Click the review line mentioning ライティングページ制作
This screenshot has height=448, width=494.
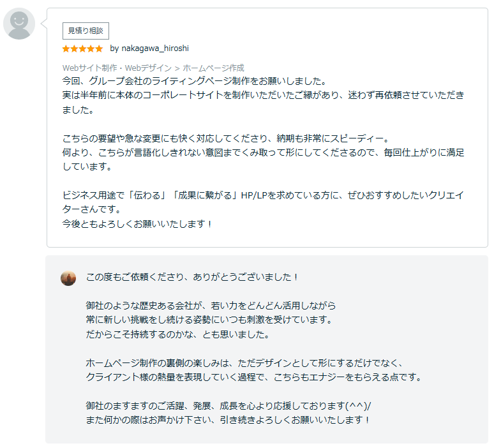pos(194,81)
